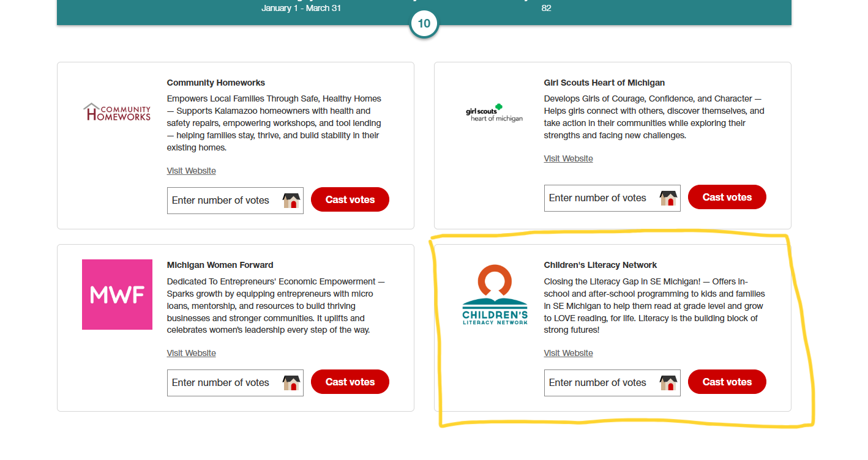Click house icon in Children's Literacy Network vote field
Image resolution: width=868 pixels, height=460 pixels.
tap(668, 382)
